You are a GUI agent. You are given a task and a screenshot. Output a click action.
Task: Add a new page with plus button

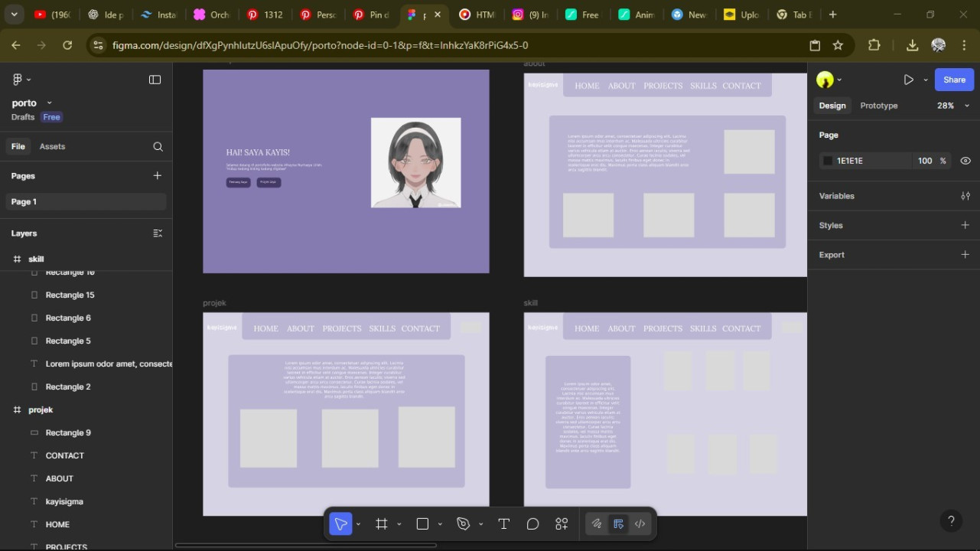(x=157, y=176)
